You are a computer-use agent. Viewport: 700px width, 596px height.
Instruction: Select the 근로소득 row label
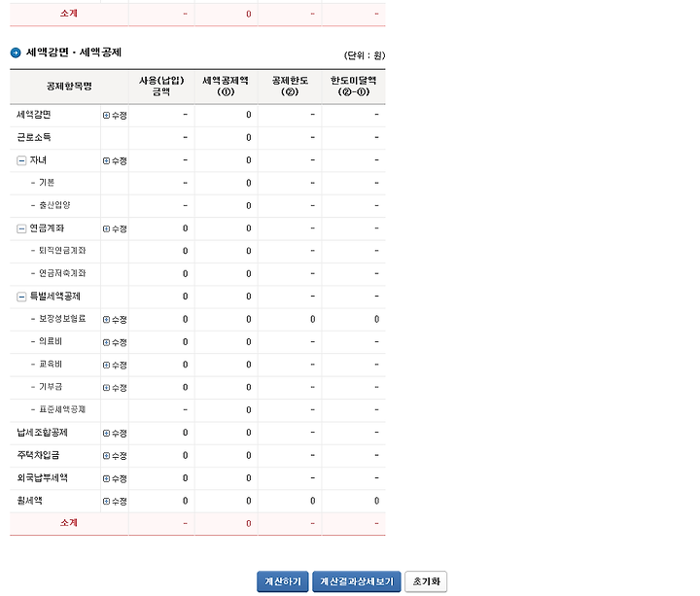[x=34, y=137]
